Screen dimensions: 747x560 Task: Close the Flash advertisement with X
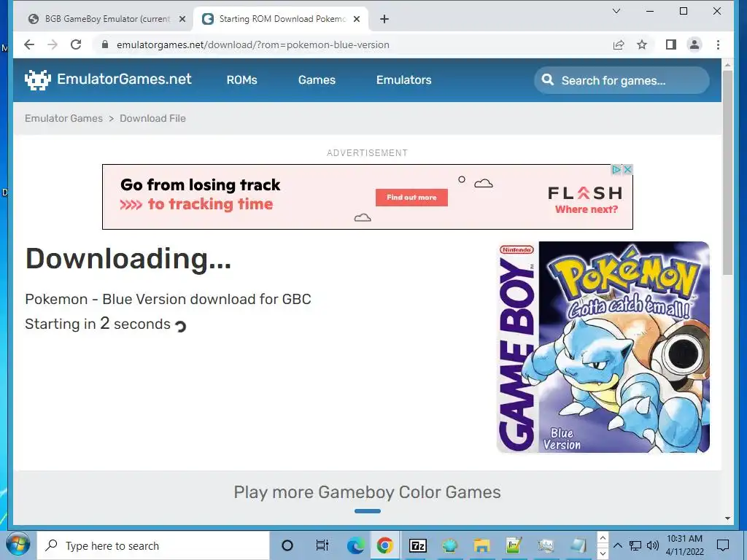pyautogui.click(x=628, y=169)
